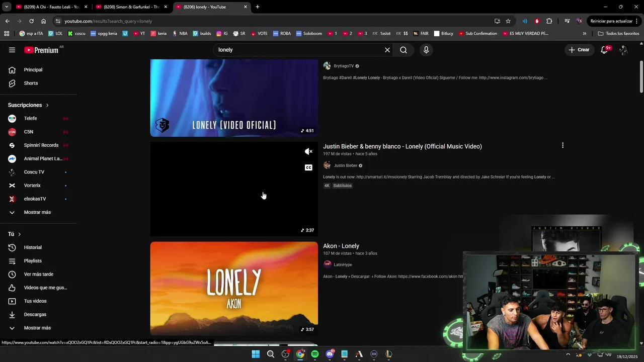The image size is (644, 362).
Task: Close the Simon & Garfunkel tab
Action: tap(166, 7)
